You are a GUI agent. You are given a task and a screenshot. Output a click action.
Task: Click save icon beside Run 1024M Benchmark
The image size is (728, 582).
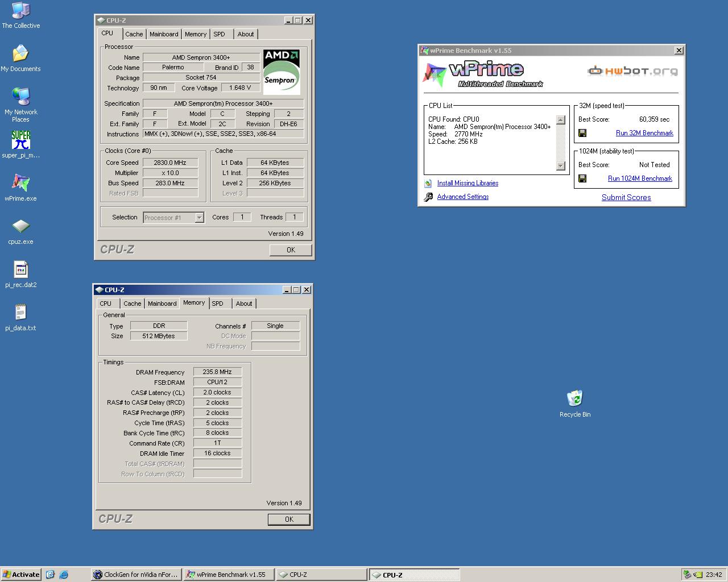(582, 178)
